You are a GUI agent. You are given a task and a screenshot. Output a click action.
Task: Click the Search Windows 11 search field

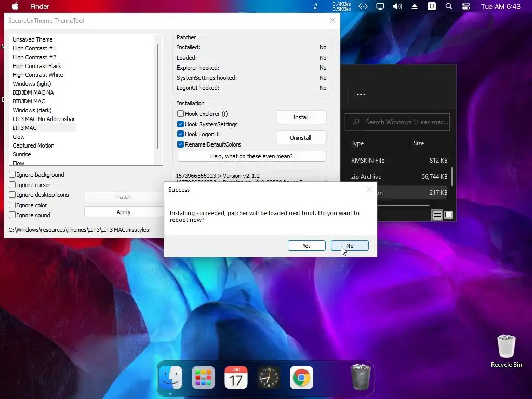(x=397, y=122)
